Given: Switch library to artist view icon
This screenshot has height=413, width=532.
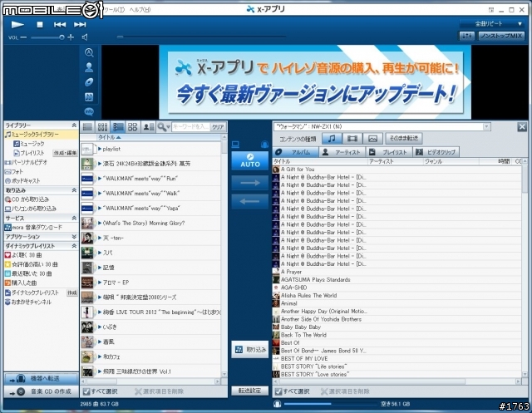Looking at the screenshot, I should tap(148, 127).
